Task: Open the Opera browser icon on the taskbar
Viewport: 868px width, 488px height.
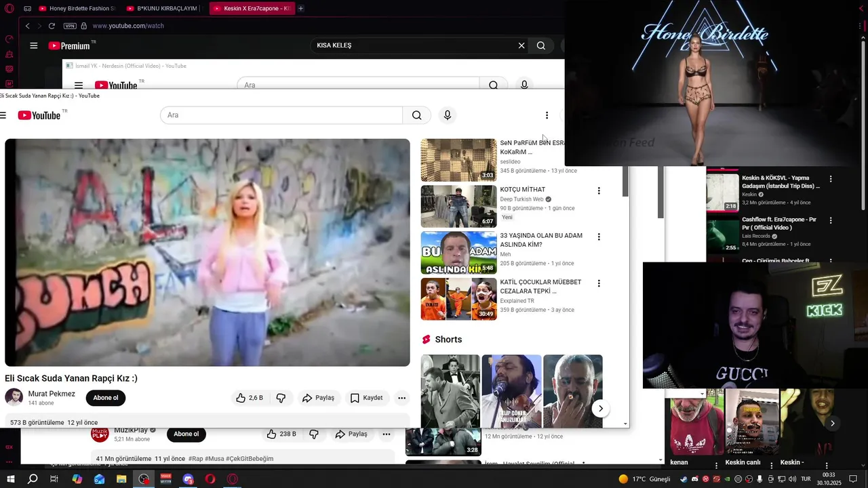Action: coord(210,479)
